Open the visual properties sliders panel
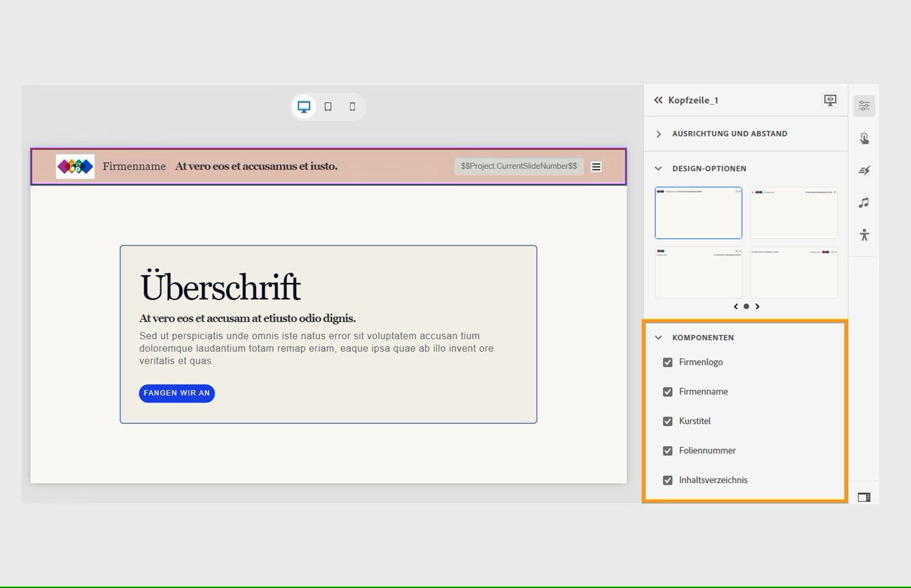 pos(864,106)
